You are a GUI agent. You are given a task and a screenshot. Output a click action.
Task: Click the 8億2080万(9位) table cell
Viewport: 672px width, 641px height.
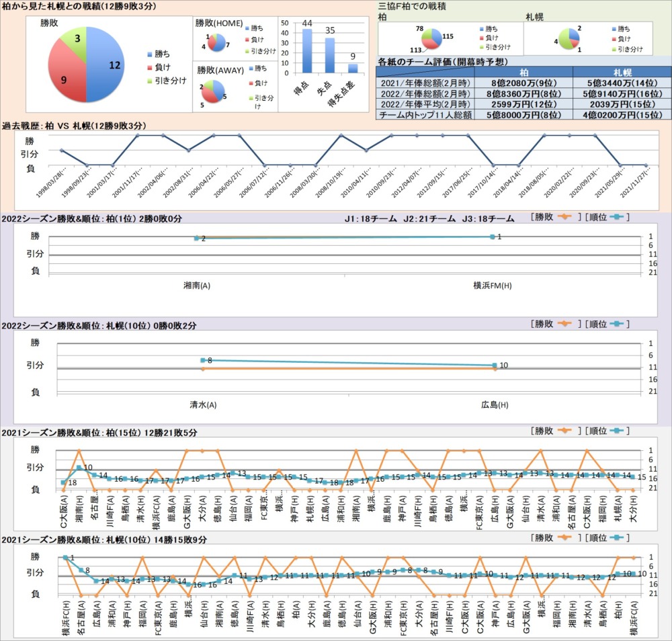(x=523, y=82)
